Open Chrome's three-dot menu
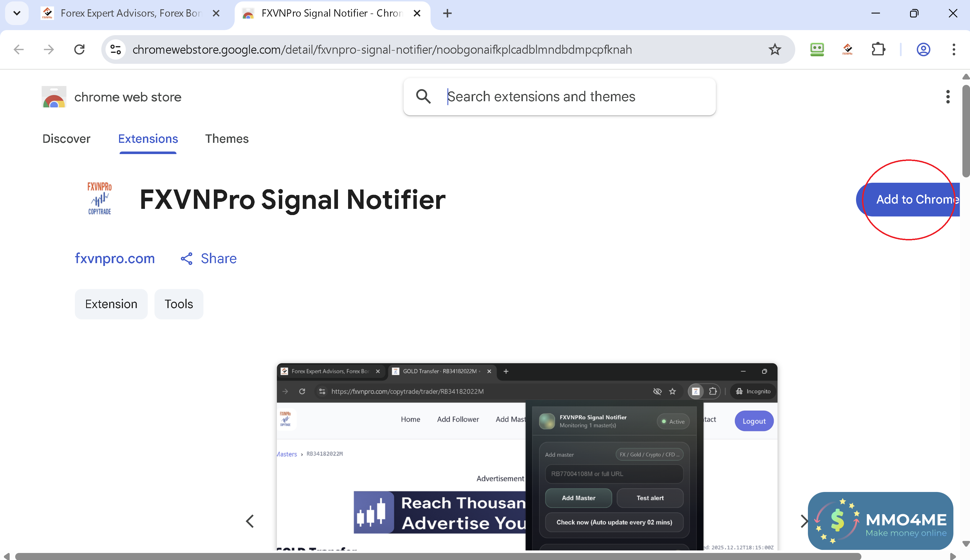Screen dimensions: 970x560 tap(953, 49)
